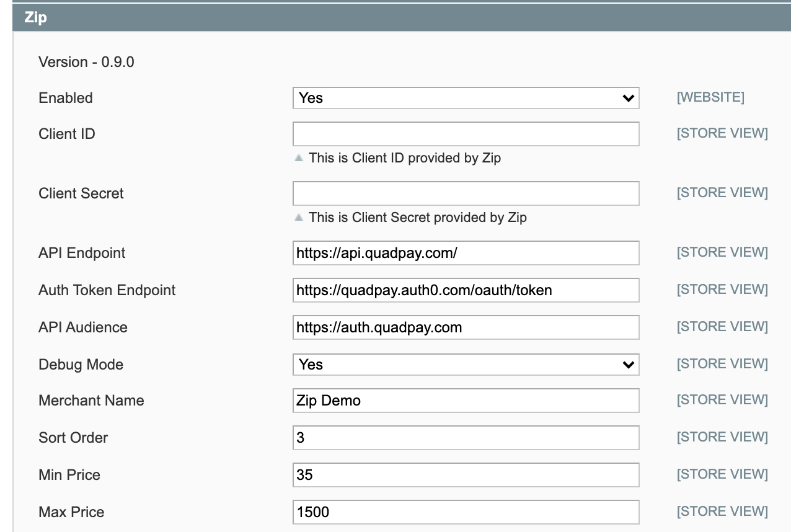Viewport: 791px width, 532px height.
Task: Click [STORE VIEW] next to Min Price
Action: (722, 474)
